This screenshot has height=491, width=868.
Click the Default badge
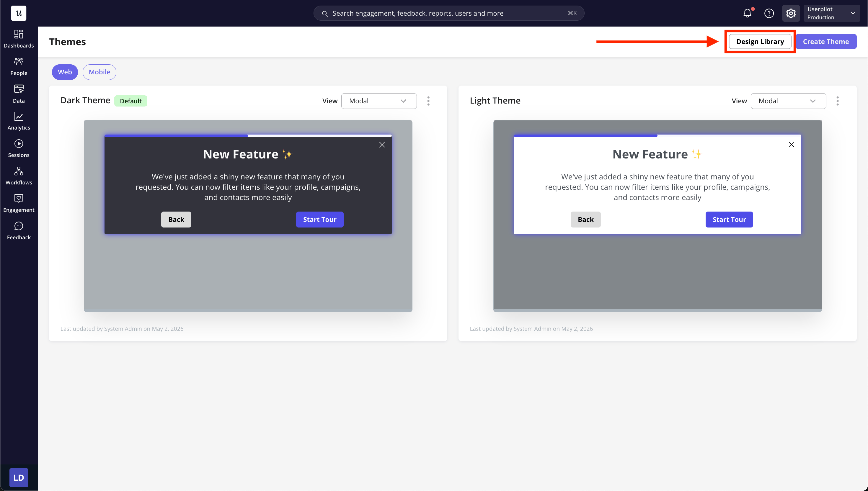click(130, 101)
